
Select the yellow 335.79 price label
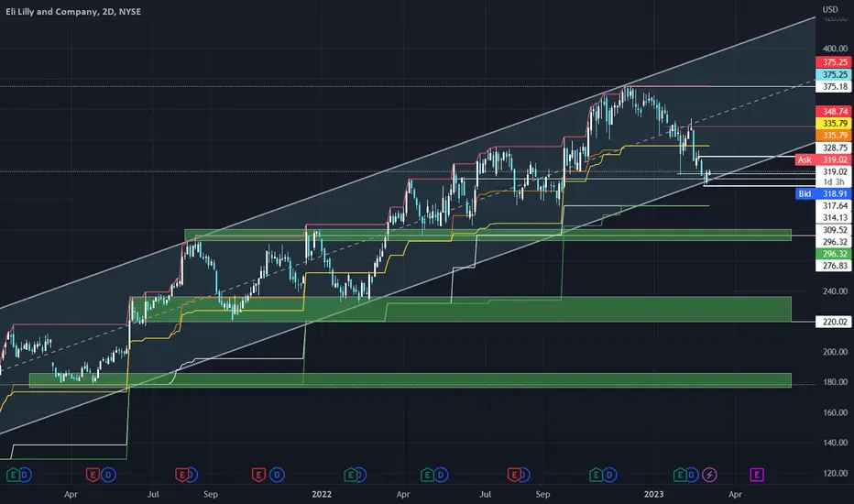click(833, 123)
